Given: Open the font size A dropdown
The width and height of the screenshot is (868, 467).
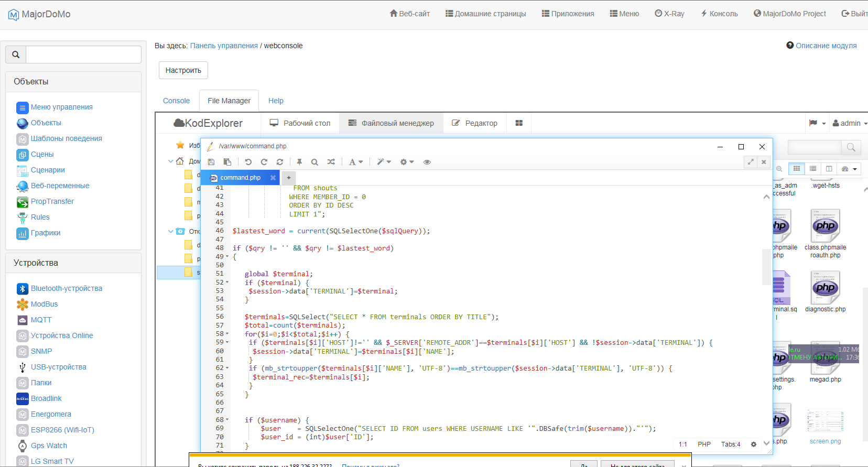Looking at the screenshot, I should [x=356, y=162].
